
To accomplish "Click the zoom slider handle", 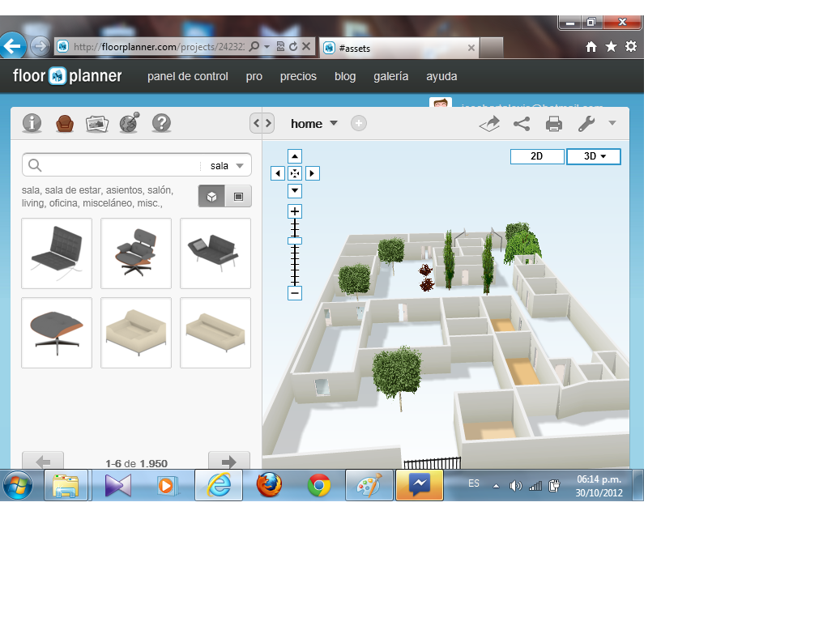I will (295, 241).
